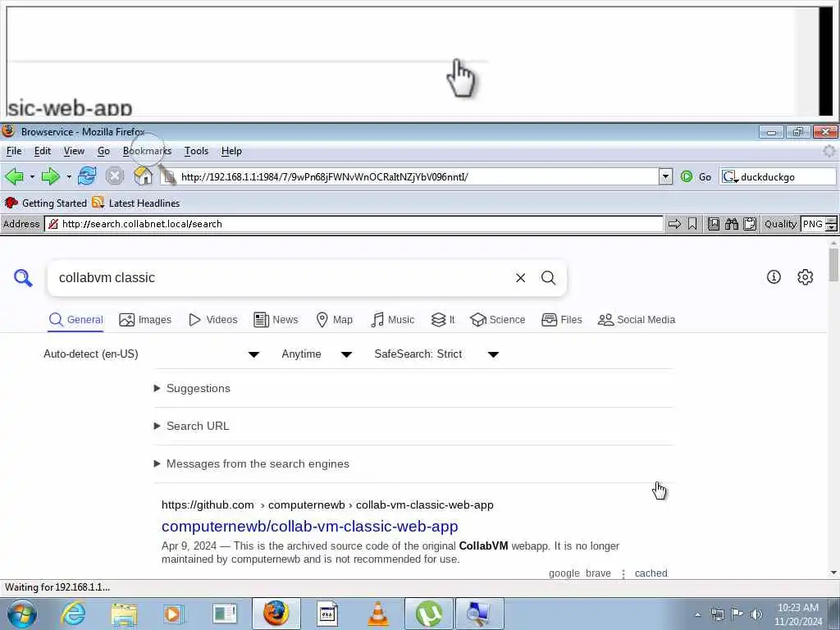Switch to the Music tab
840x630 pixels.
coord(393,320)
